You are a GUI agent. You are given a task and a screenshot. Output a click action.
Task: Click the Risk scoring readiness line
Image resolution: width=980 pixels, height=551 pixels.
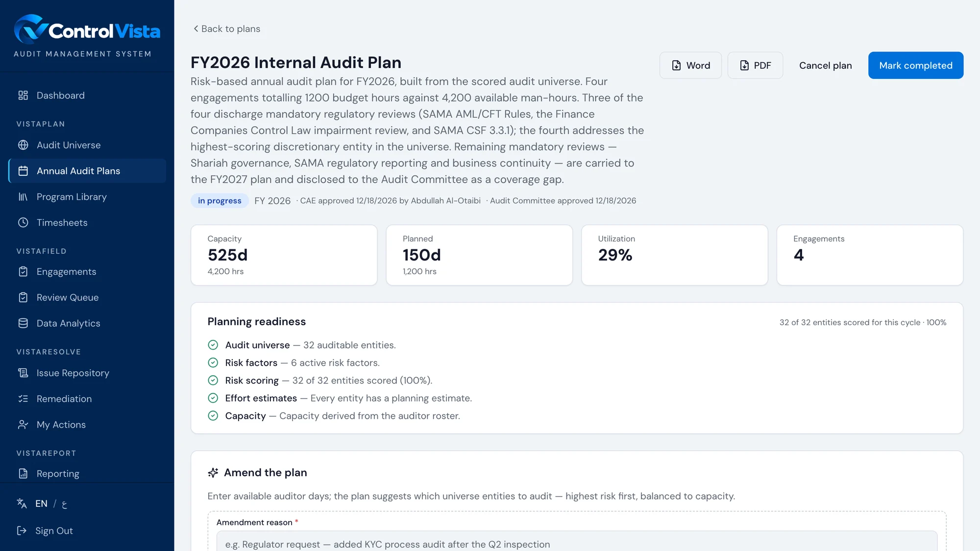(x=320, y=381)
